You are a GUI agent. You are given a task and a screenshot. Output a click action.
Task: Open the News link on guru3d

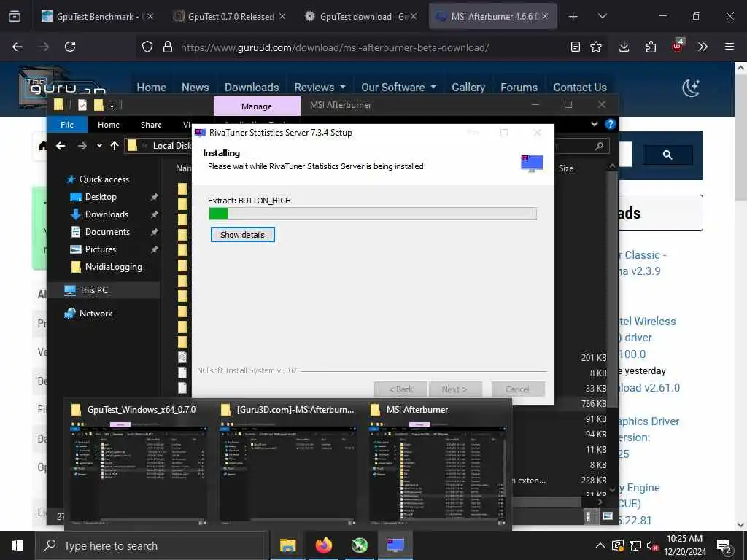tap(196, 87)
